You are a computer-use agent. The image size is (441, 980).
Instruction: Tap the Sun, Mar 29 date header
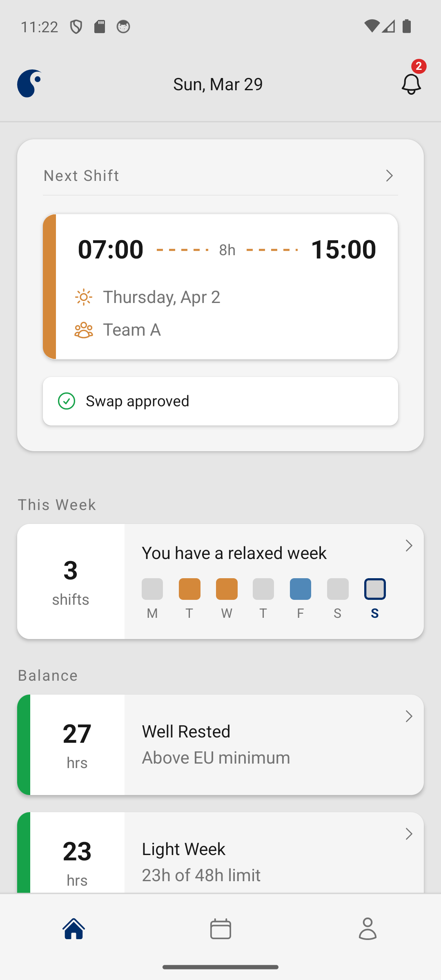[x=218, y=84]
